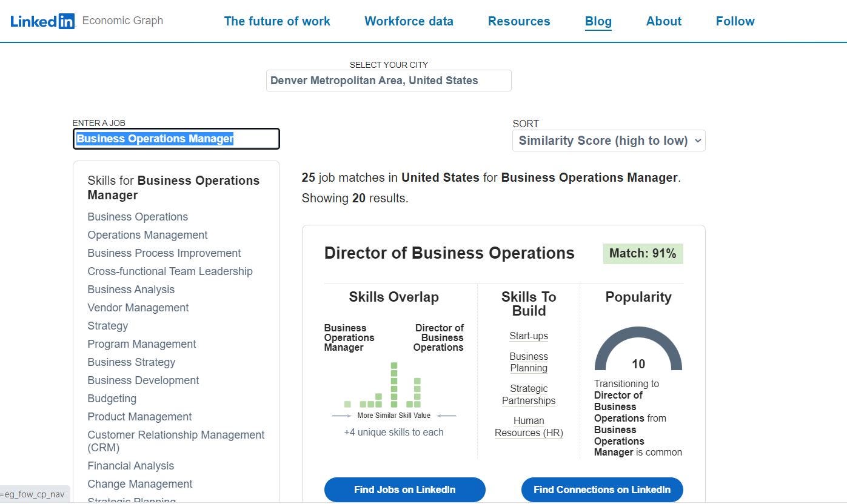Select Vendor Management skill
The height and width of the screenshot is (504, 847).
pyautogui.click(x=138, y=308)
